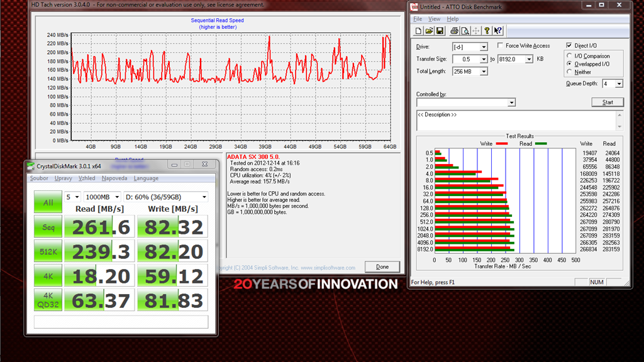Open the Queue Depth dropdown

pos(619,84)
